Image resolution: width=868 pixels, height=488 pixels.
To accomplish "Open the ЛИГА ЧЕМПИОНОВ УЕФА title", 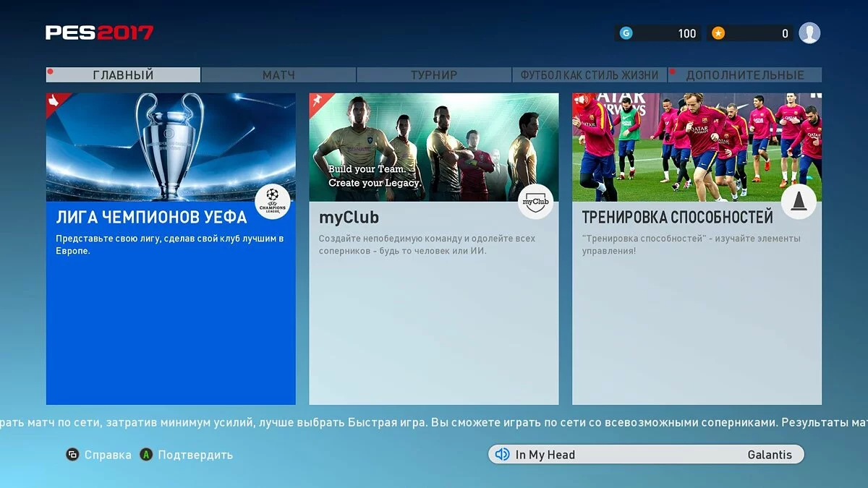I will click(152, 217).
